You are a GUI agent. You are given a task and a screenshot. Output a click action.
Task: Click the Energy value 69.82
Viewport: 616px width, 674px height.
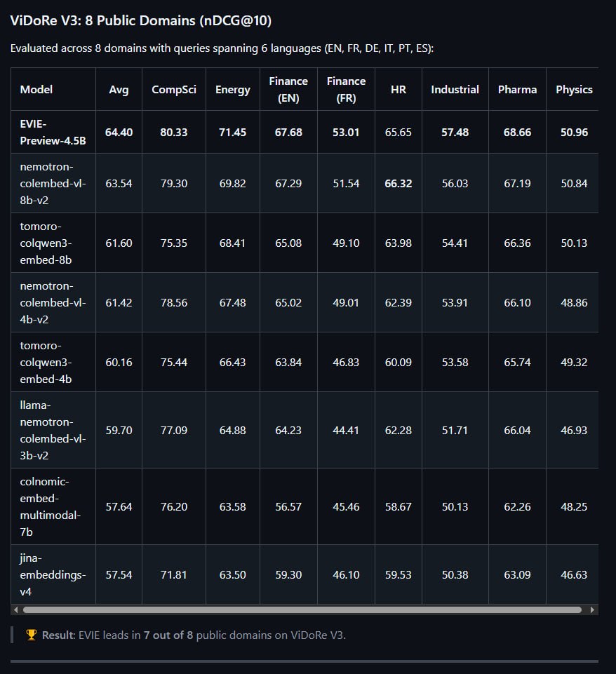click(x=232, y=183)
